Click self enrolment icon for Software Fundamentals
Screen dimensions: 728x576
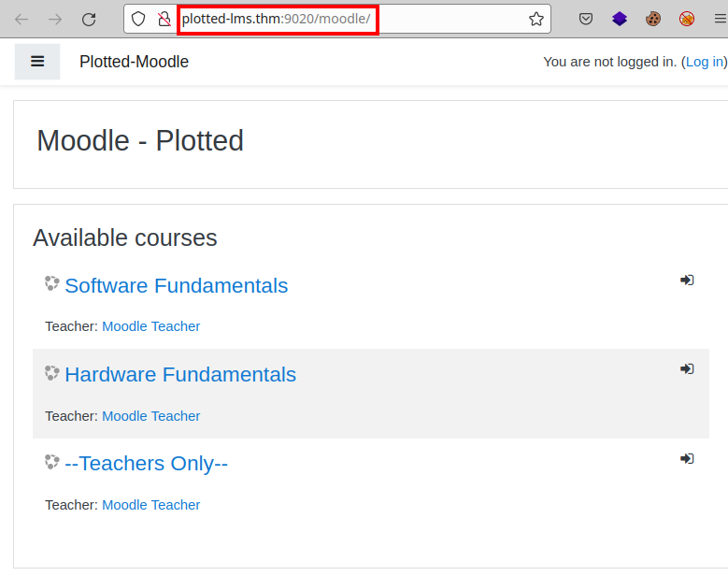687,281
